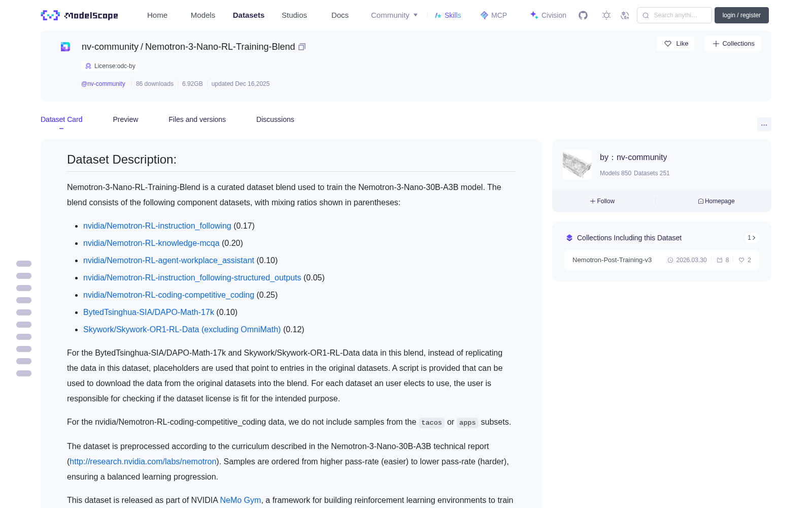Open the MCP page
The image size is (812, 508).
pyautogui.click(x=494, y=15)
